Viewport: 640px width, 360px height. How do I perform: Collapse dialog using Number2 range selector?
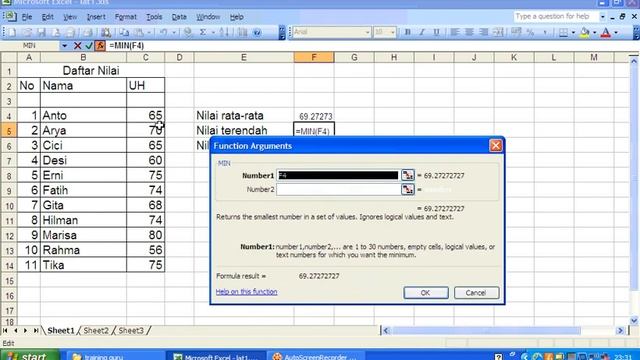click(x=407, y=189)
